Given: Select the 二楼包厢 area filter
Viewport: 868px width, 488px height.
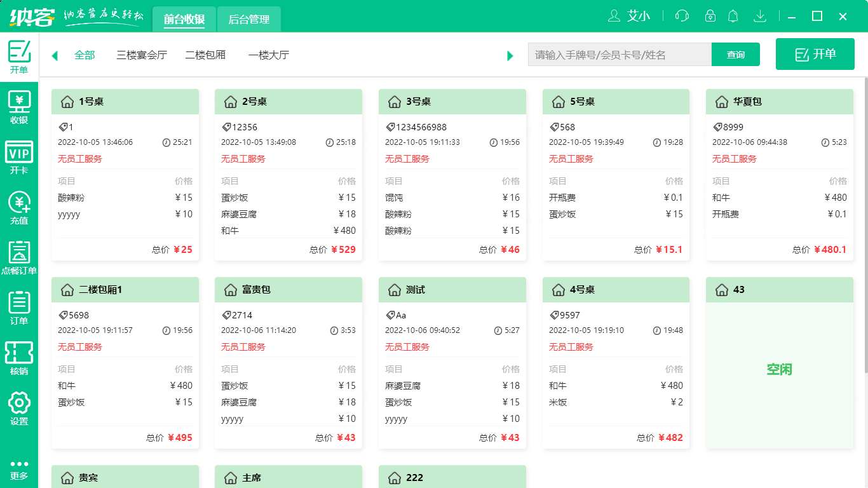Looking at the screenshot, I should coord(205,55).
